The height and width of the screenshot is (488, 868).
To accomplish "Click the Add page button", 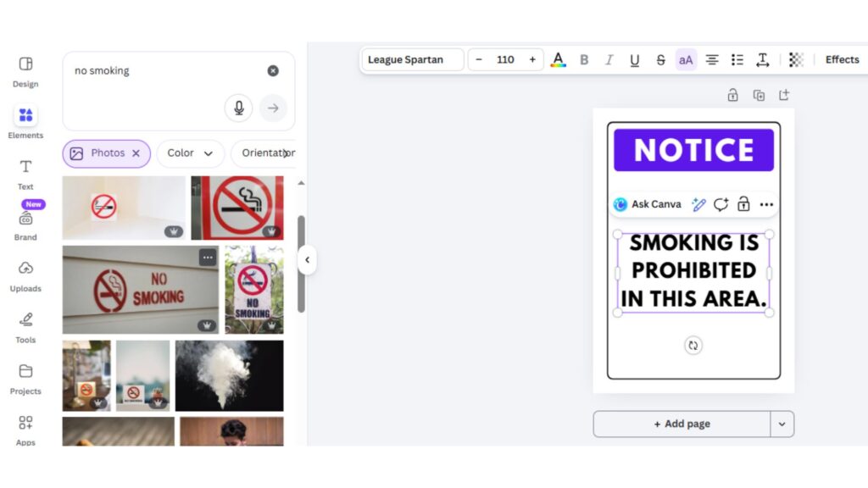I will tap(682, 424).
